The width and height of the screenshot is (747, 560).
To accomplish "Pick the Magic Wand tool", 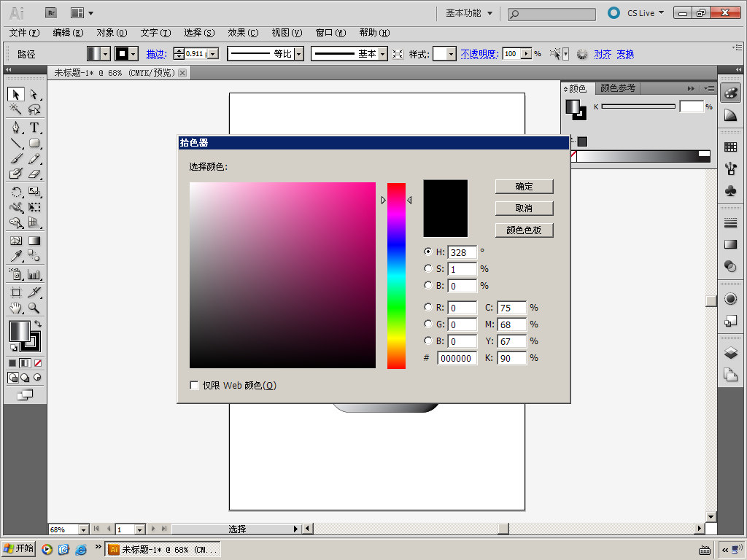I will (x=15, y=110).
